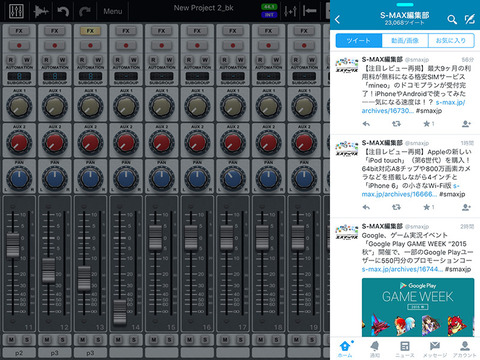This screenshot has height=360, width=480.
Task: Click the blue PAN knob on channel 17
Action: [233, 178]
